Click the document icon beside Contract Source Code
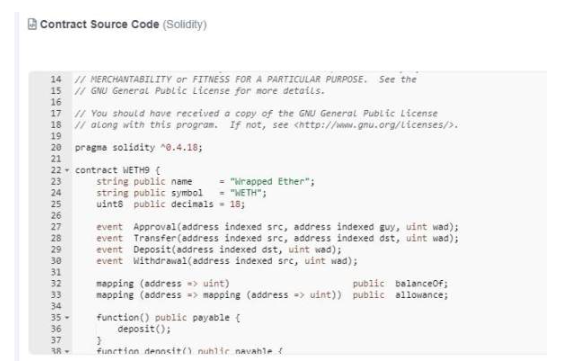This screenshot has height=361, width=563. point(32,24)
